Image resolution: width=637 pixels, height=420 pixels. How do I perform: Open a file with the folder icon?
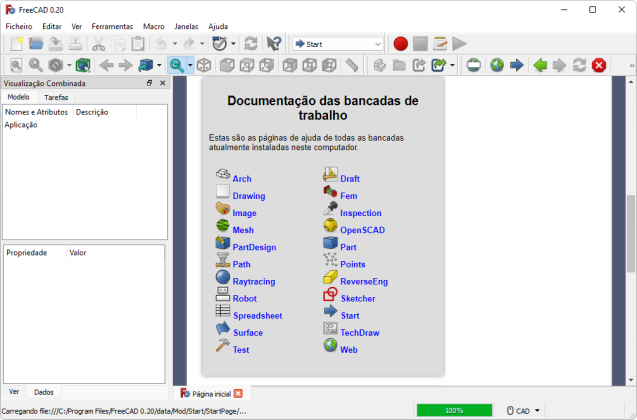pos(36,43)
